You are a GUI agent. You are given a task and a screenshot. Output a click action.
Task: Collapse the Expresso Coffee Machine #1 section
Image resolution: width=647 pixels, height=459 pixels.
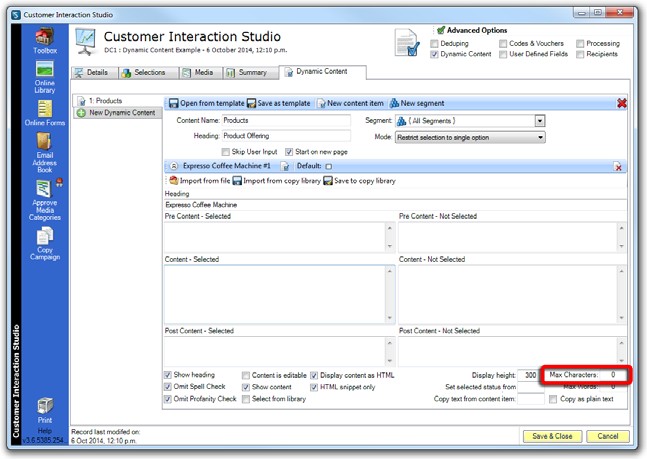(174, 166)
